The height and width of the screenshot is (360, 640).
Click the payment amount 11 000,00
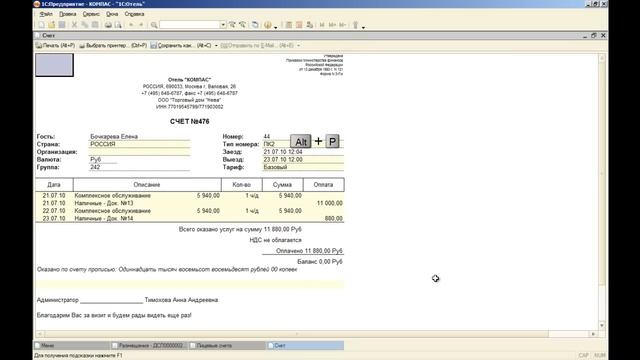tap(329, 203)
